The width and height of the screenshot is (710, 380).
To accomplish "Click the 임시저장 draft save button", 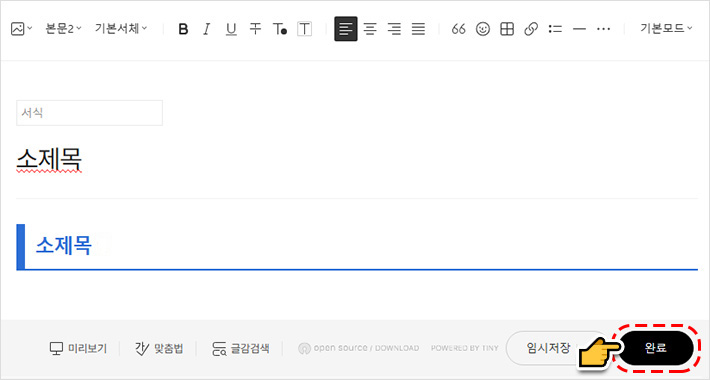I will 548,348.
